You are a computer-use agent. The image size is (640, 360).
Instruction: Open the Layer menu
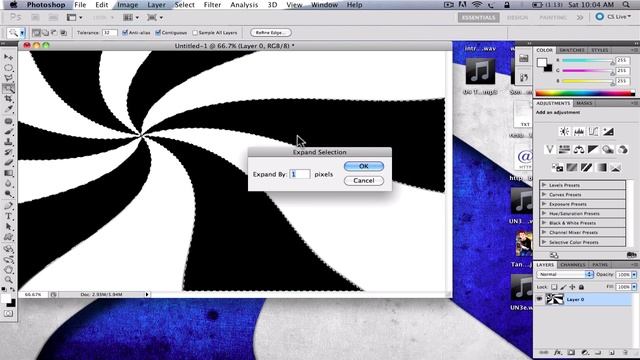coord(156,5)
